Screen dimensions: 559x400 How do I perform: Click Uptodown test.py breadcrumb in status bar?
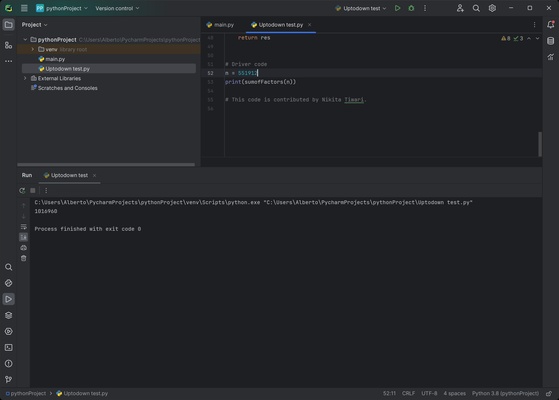tap(82, 394)
